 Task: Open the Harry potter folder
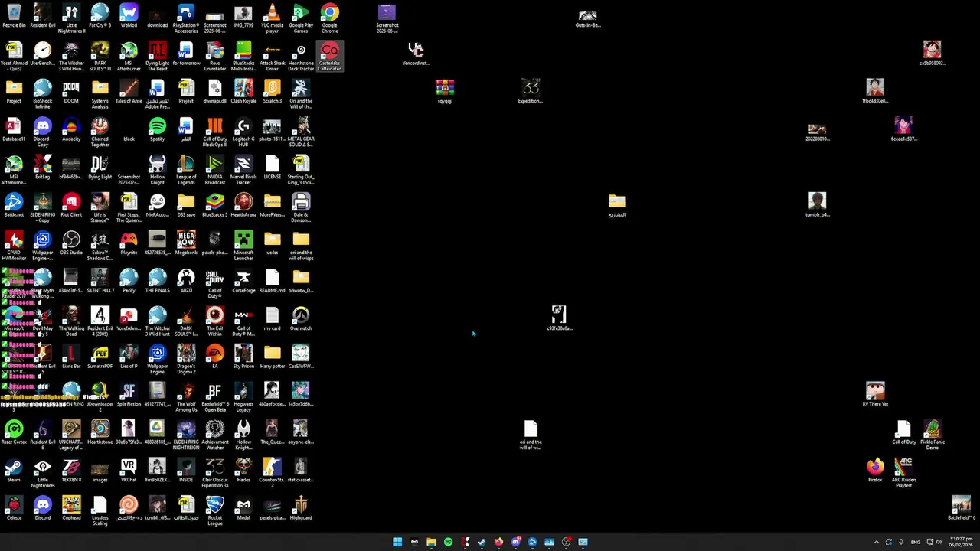[x=272, y=356]
